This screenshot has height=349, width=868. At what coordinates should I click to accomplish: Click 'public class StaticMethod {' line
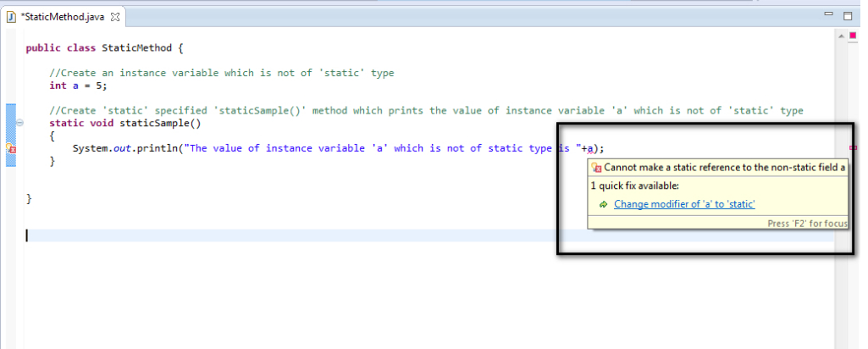[105, 48]
